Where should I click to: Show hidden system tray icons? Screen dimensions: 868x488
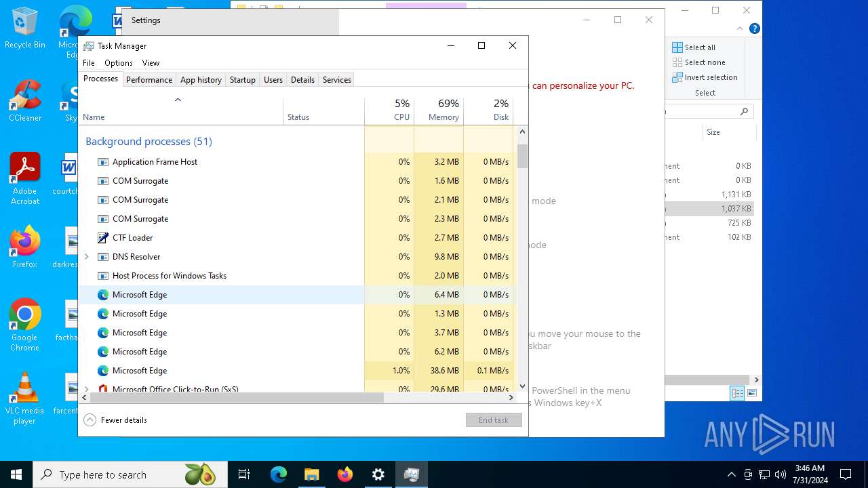coord(731,474)
